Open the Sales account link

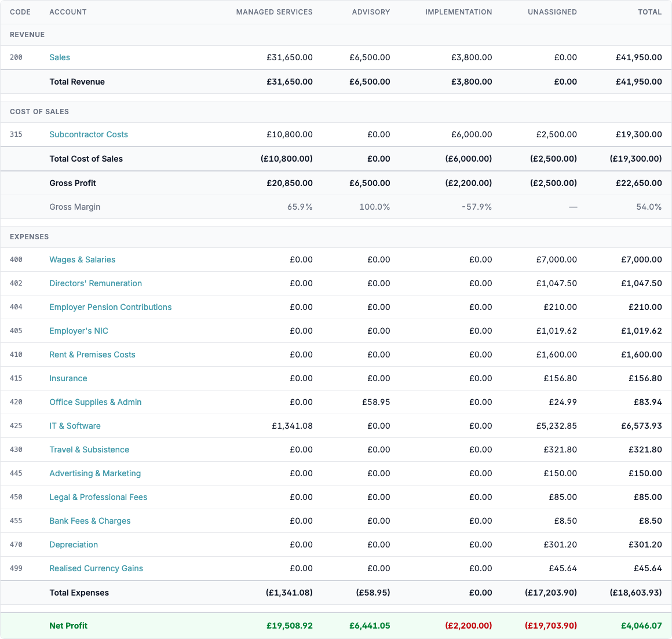pos(60,57)
